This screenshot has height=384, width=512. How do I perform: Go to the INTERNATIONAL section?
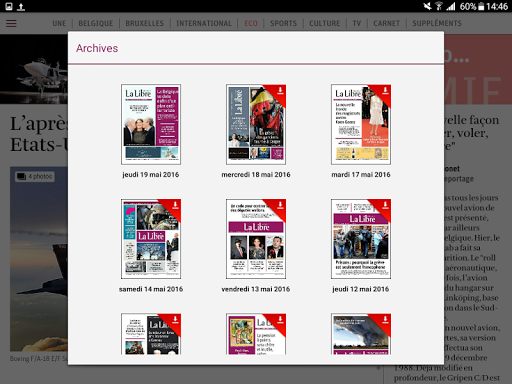[x=204, y=23]
